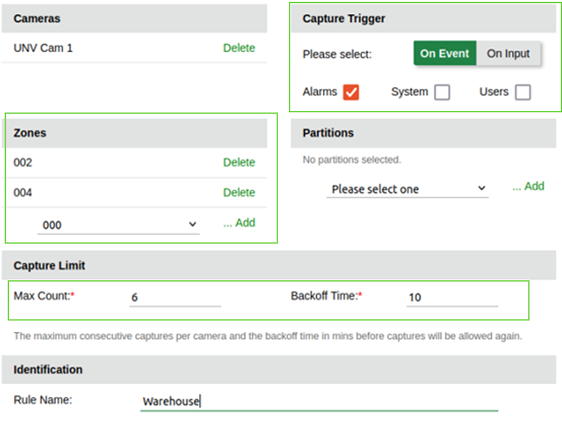Tick the Users checkbox
This screenshot has width=562, height=434.
point(523,92)
